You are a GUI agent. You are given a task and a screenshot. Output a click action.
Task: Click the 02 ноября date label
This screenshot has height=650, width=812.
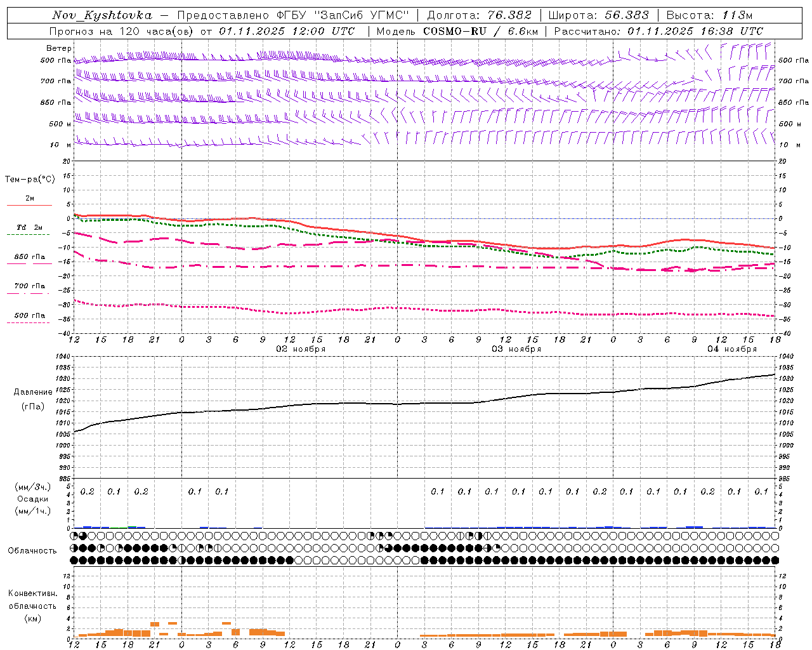click(x=301, y=349)
